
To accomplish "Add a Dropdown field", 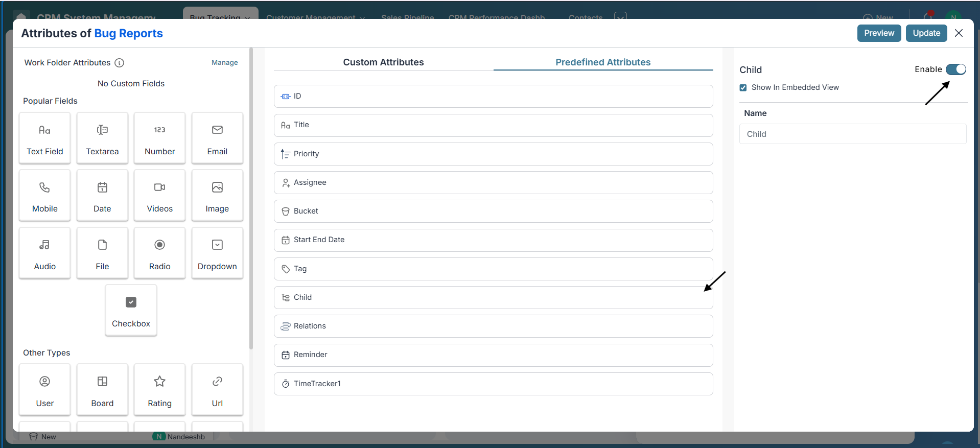I will (217, 253).
